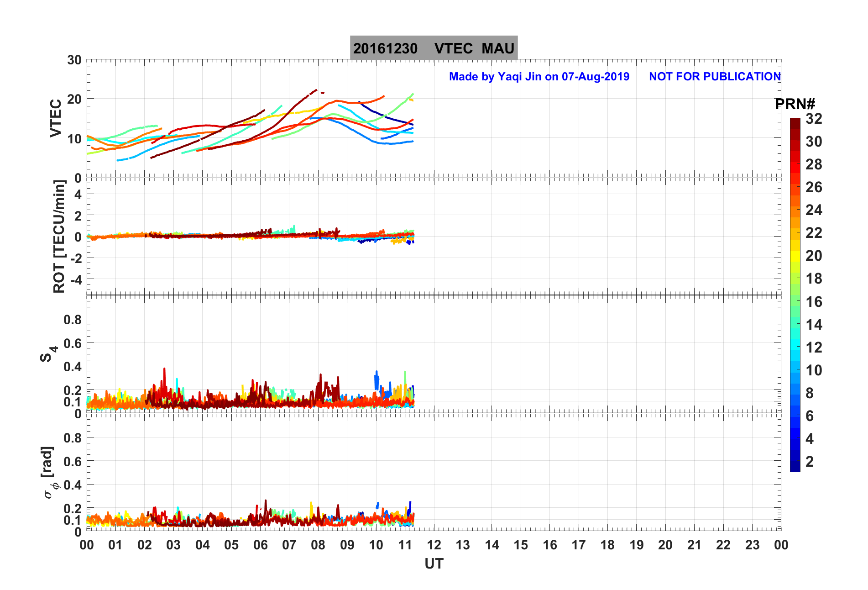868x590 pixels.
Task: Click UT axis tick label "02"
Action: [x=145, y=545]
